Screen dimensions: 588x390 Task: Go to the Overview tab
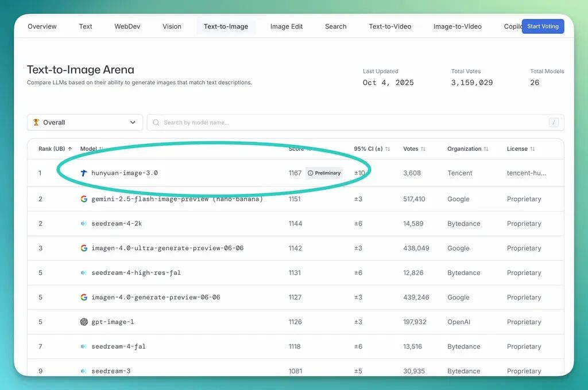42,26
